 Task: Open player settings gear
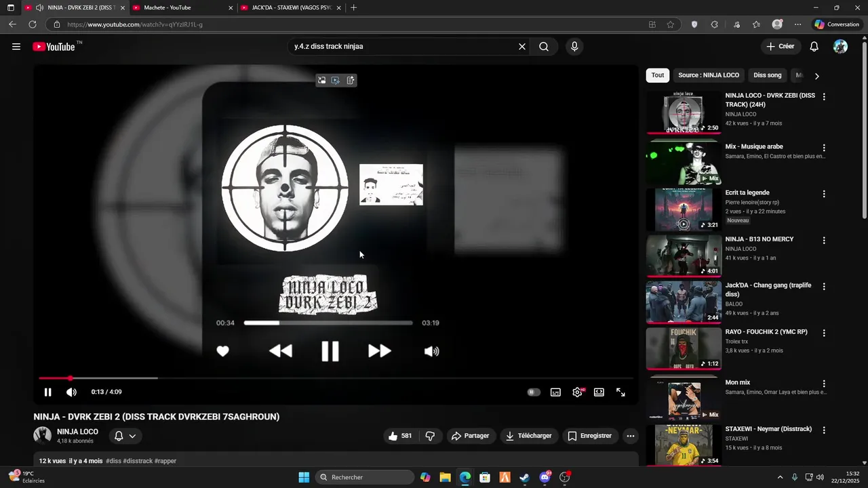577,392
